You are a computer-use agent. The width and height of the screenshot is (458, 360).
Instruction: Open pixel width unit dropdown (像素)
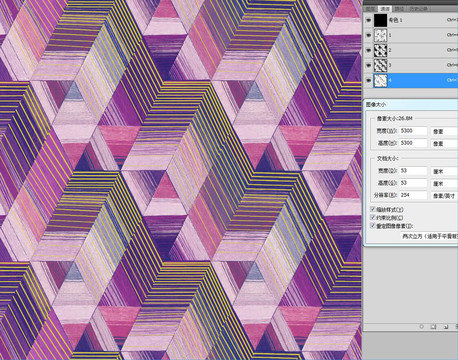coord(444,131)
